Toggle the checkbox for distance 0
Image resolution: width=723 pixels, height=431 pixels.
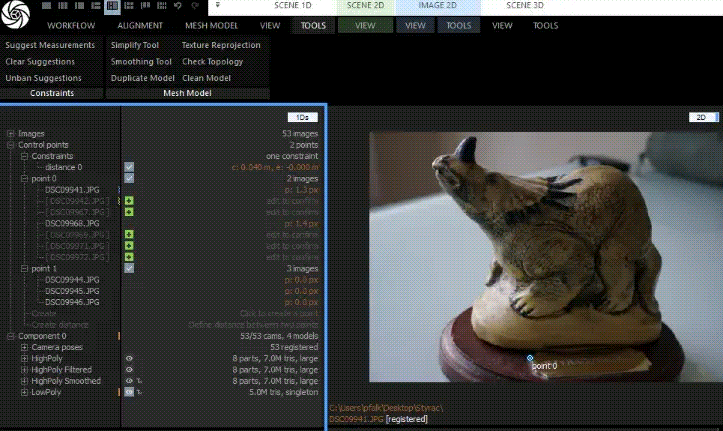coord(129,167)
